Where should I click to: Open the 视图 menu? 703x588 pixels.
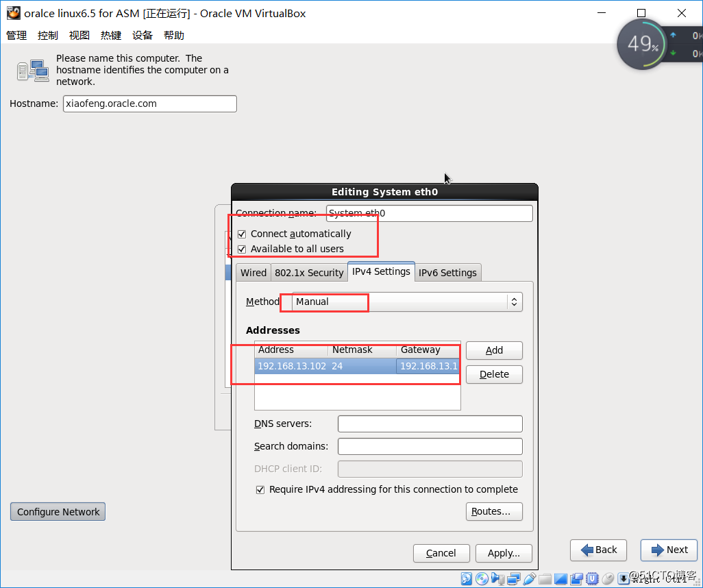pos(79,36)
